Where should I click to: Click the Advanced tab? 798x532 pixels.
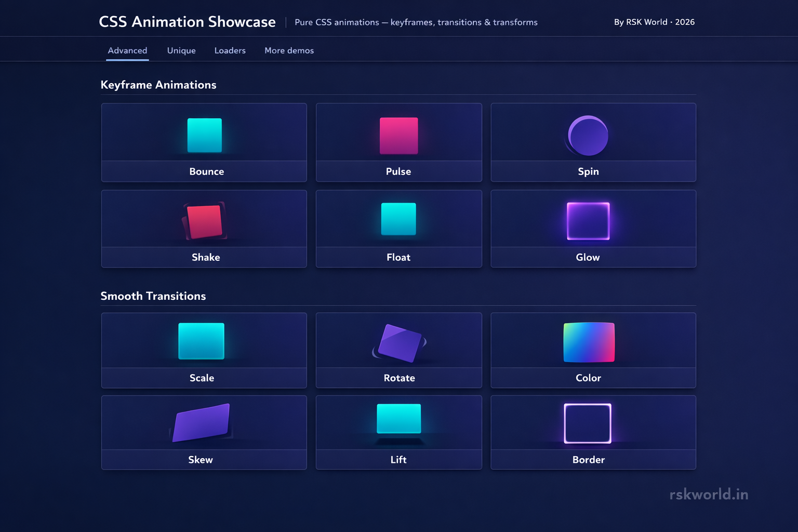point(127,50)
